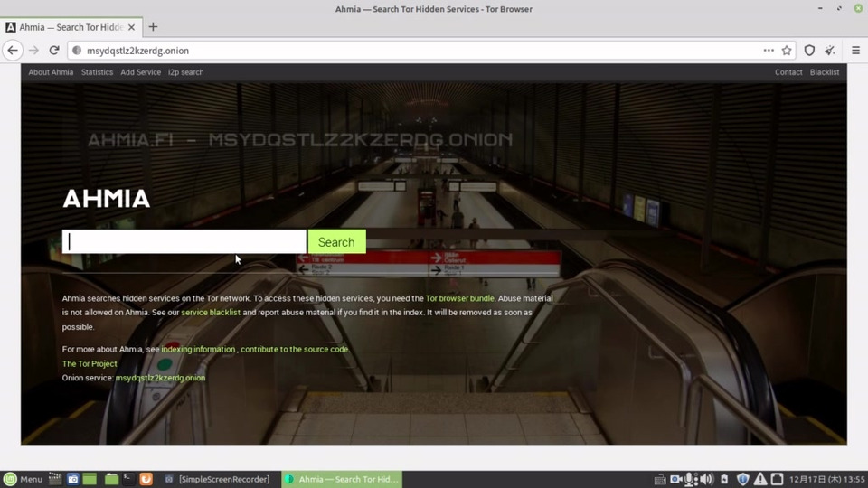Open the service blacklist link
This screenshot has height=488, width=868.
(211, 313)
